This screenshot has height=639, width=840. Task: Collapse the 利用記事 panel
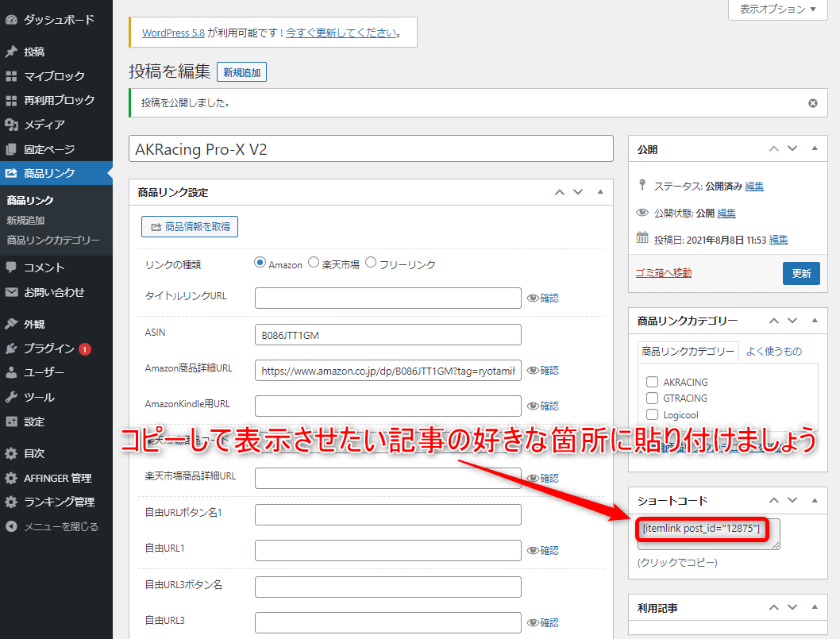click(x=815, y=607)
